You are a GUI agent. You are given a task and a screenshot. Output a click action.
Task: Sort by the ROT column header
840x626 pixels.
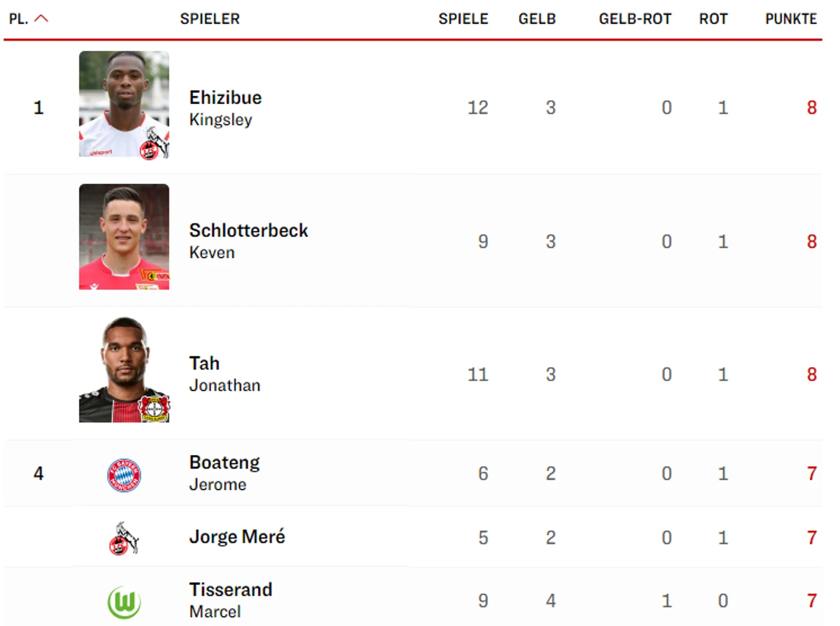[713, 19]
